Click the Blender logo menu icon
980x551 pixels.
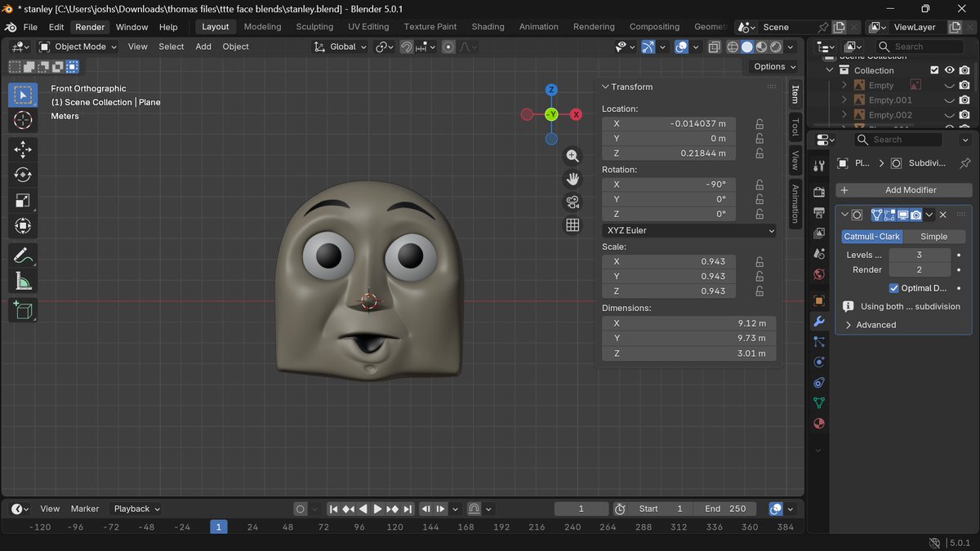[11, 27]
